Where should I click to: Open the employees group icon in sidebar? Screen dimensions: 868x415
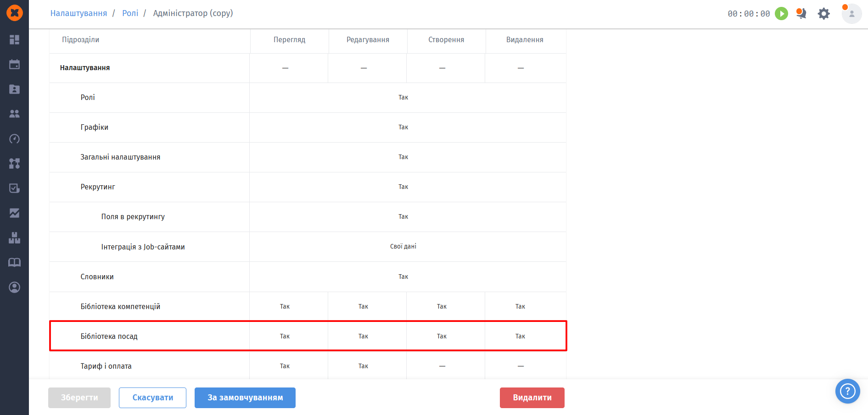[14, 114]
